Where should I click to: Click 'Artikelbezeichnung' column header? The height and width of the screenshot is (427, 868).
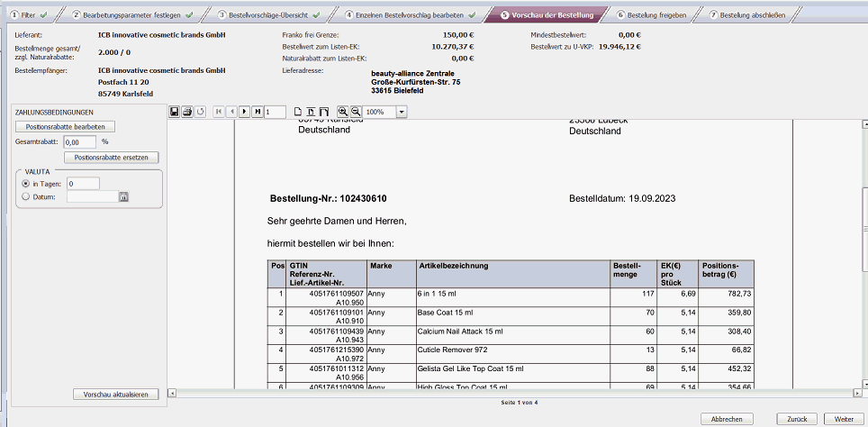point(454,266)
